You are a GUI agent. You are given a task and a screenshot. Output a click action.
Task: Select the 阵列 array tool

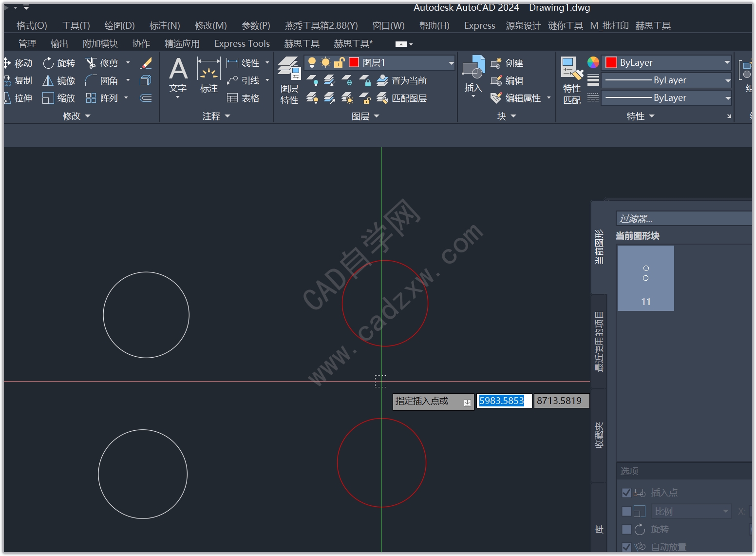pos(102,98)
